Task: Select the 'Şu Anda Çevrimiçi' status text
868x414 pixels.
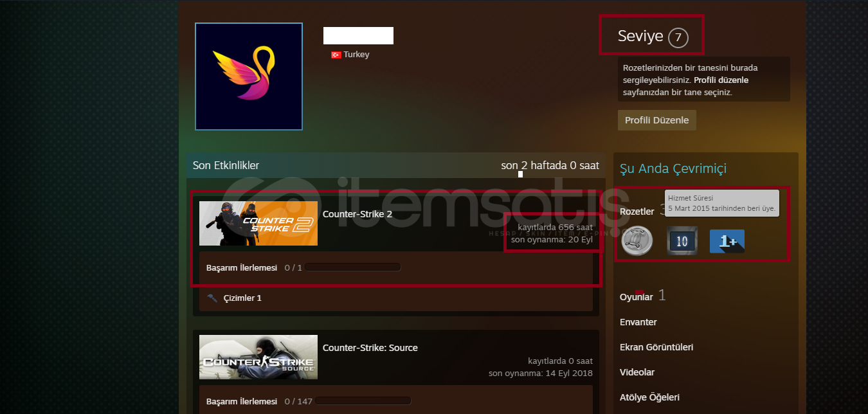Action: [x=673, y=168]
